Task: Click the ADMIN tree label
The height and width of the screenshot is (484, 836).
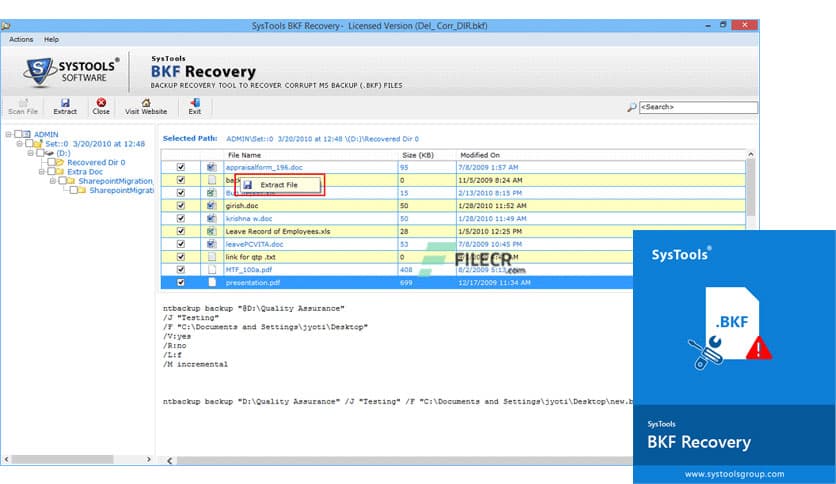Action: pos(46,134)
